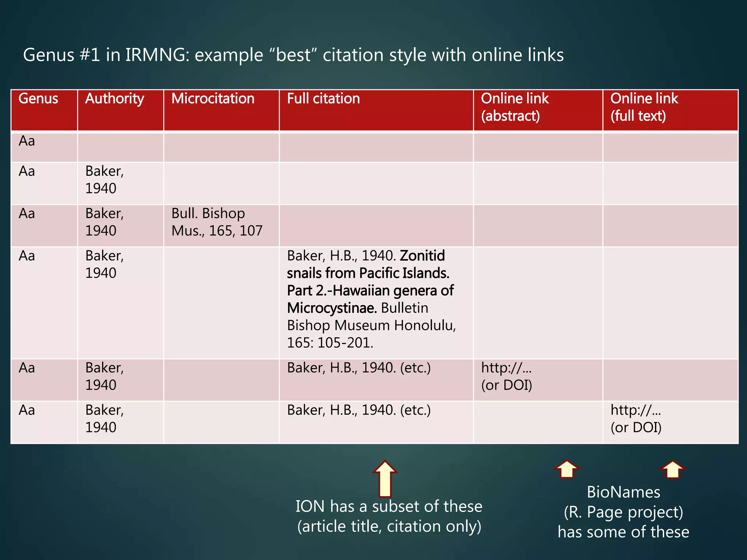Click the 'Microcitation' column header

221,110
